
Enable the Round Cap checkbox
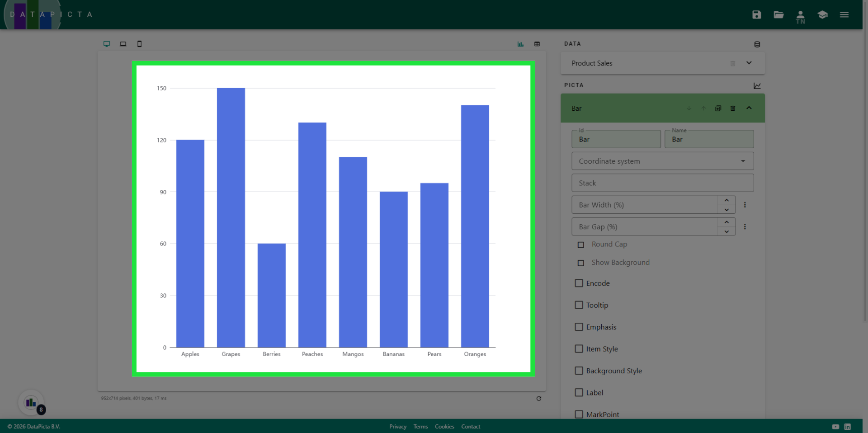581,245
